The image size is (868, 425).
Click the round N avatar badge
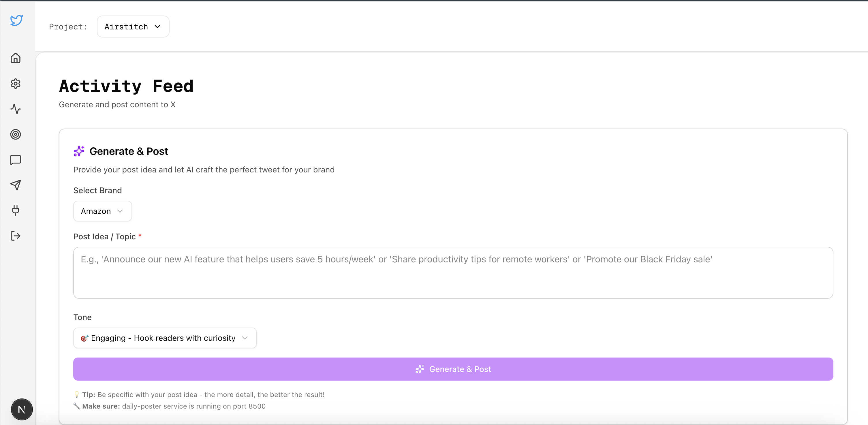pos(22,409)
